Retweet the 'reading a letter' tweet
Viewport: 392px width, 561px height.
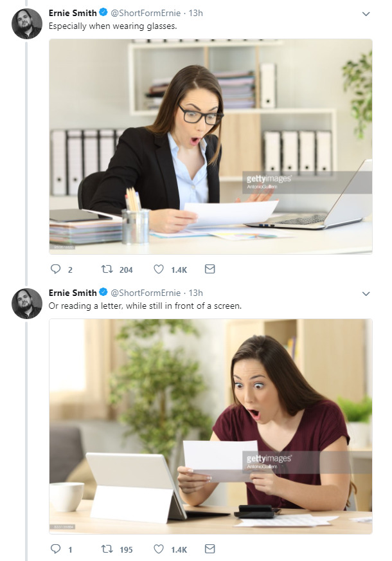(x=107, y=549)
